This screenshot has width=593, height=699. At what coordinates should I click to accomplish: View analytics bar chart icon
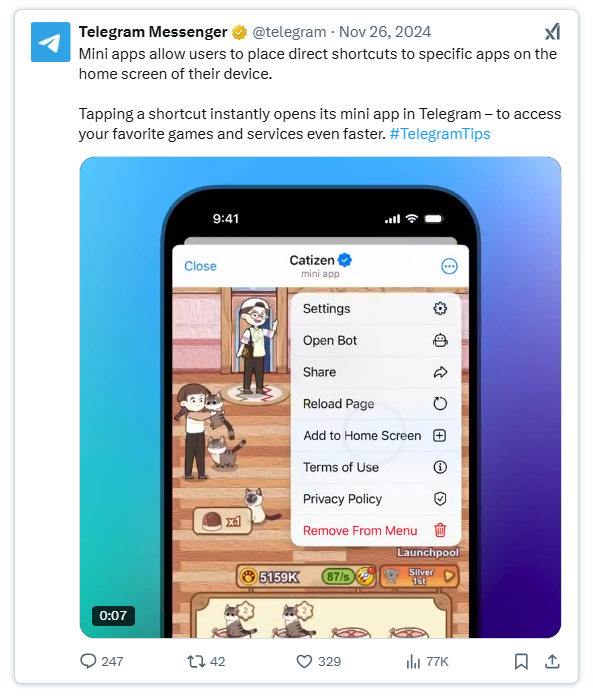point(413,661)
